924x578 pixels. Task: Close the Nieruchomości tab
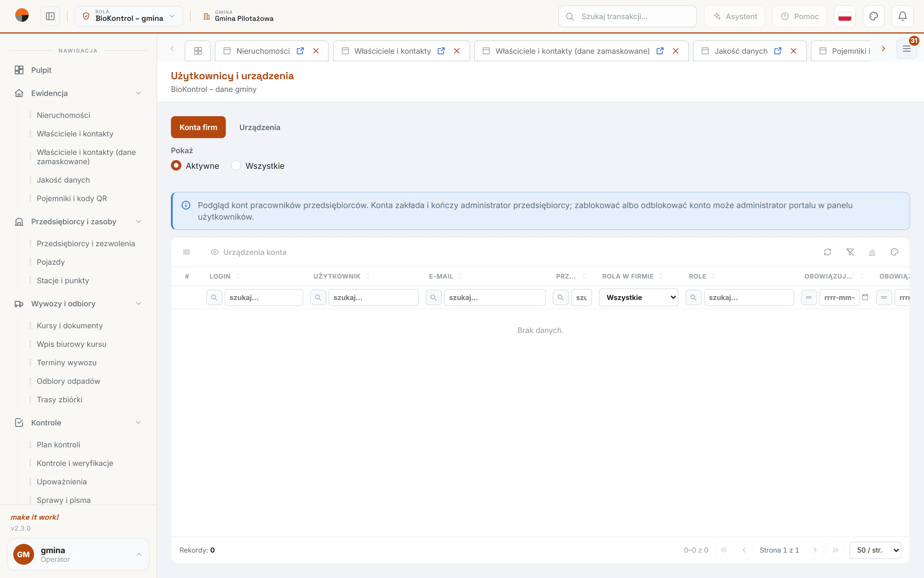(x=316, y=51)
